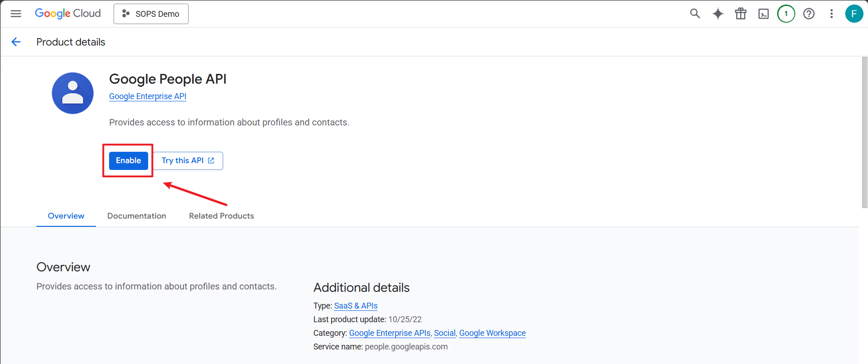
Task: Open the SOPS Demo project selector
Action: tap(151, 14)
